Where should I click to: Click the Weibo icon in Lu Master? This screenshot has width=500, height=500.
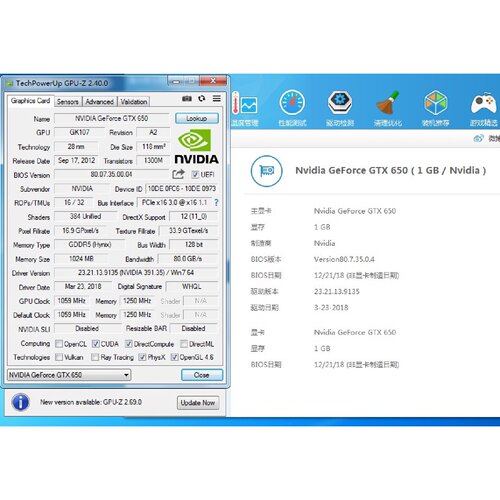pyautogui.click(x=478, y=138)
